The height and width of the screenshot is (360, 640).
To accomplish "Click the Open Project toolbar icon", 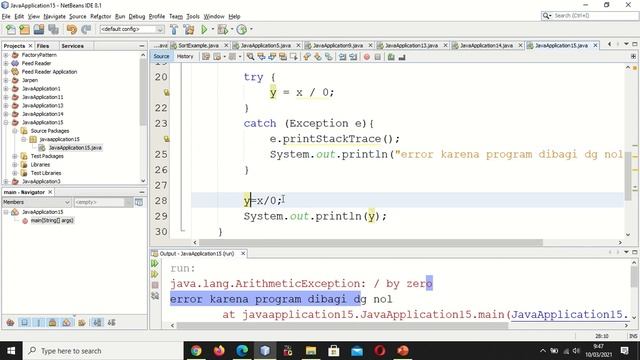I will click(x=39, y=29).
